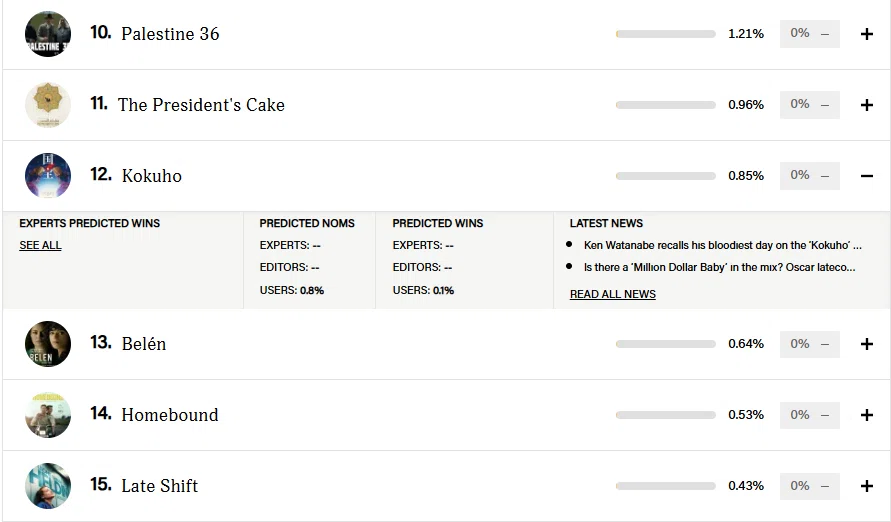Select the Homebound title
The image size is (891, 522).
[x=170, y=415]
